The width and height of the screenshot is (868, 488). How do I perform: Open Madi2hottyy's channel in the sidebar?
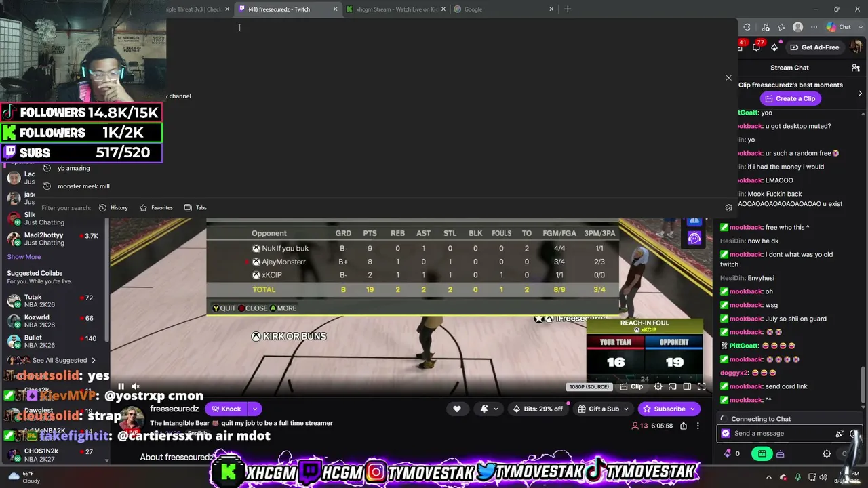point(54,239)
